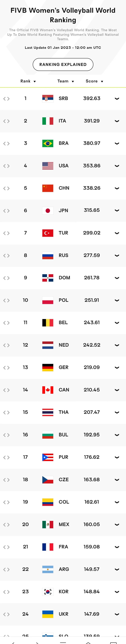Click the Serbia flag icon
This screenshot has height=644, width=126.
(x=48, y=99)
